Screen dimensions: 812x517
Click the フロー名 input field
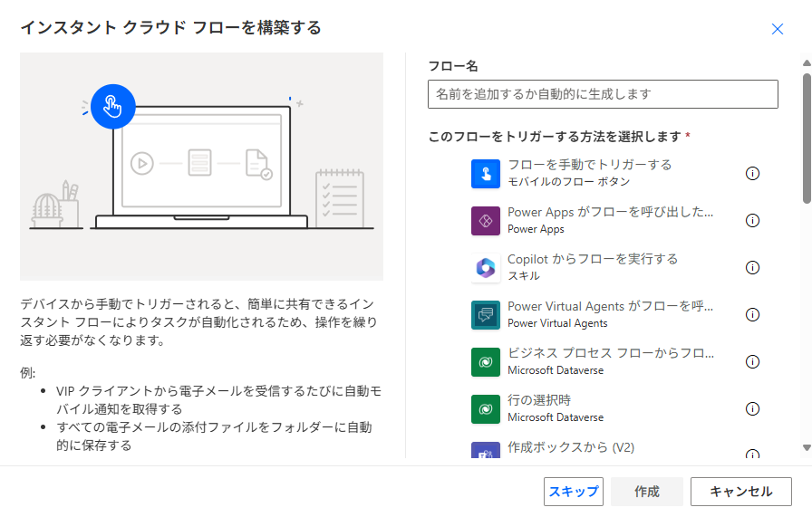[x=603, y=94]
